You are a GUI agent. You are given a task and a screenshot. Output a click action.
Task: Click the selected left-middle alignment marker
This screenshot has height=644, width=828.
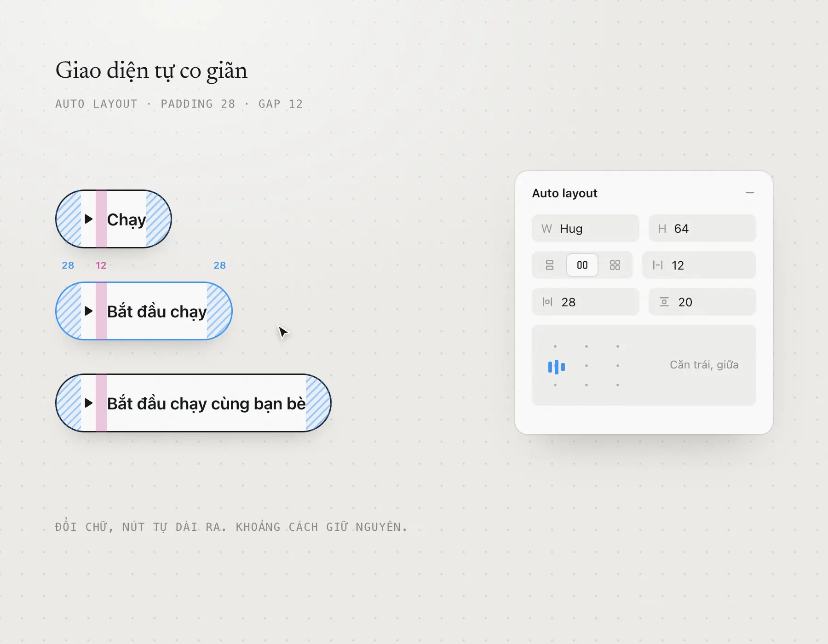coord(557,367)
